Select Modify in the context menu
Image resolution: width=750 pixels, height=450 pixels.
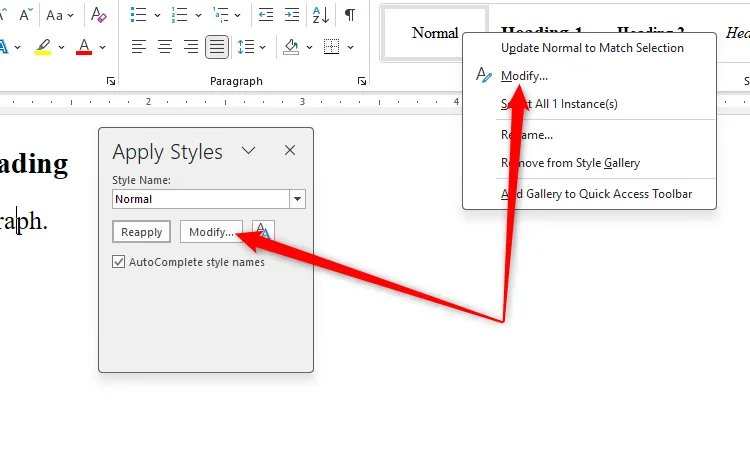[x=524, y=76]
